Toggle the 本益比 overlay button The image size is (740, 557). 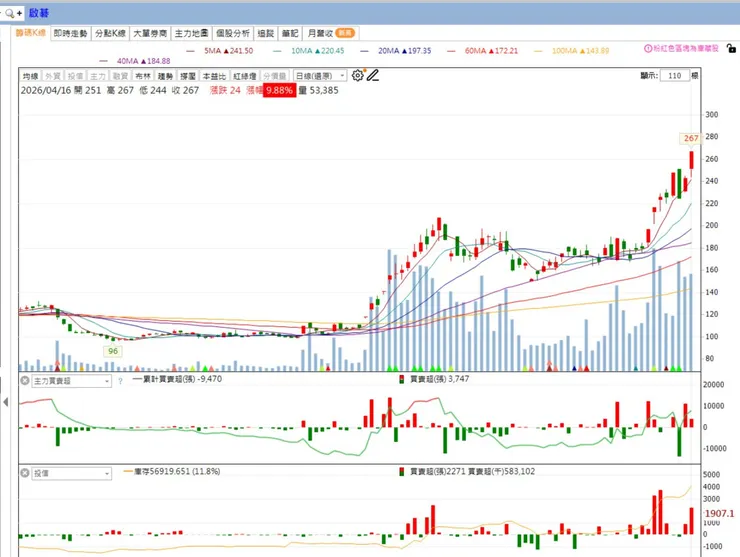214,76
